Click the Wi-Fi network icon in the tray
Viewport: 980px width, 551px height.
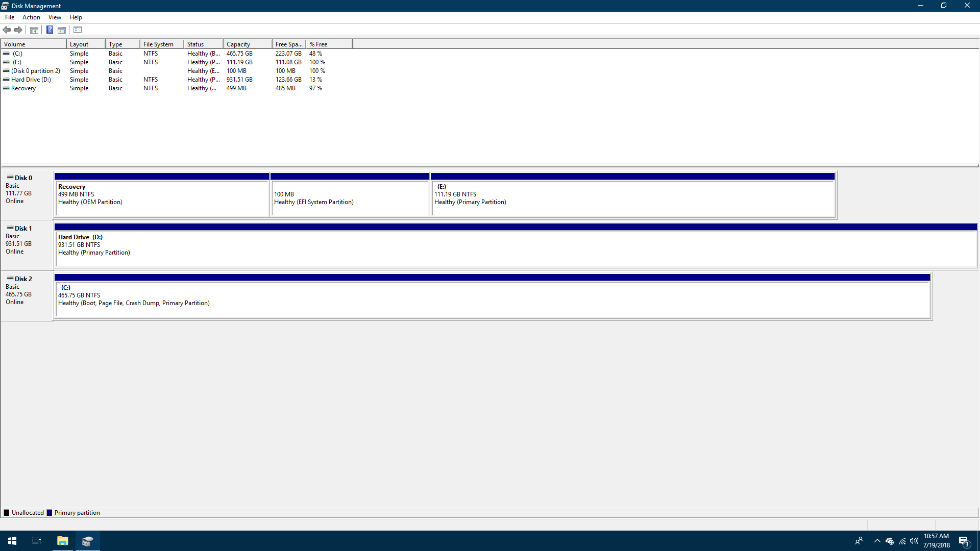[x=901, y=541]
